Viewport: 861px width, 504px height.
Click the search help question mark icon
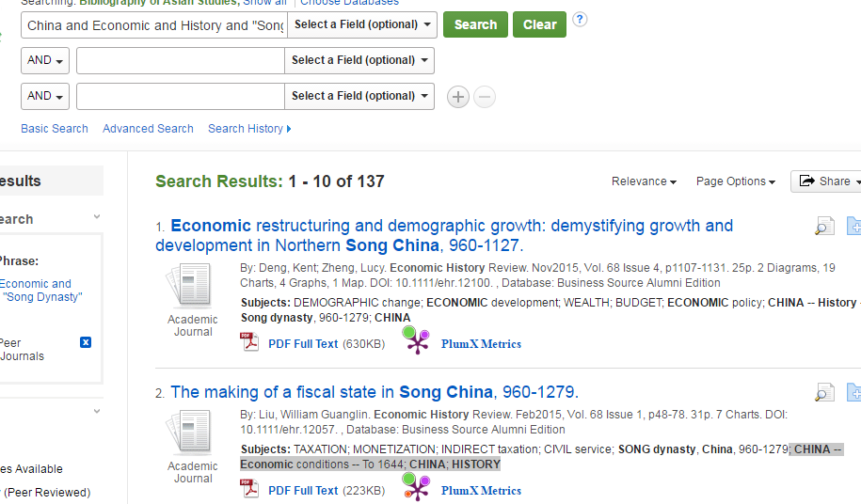click(580, 20)
